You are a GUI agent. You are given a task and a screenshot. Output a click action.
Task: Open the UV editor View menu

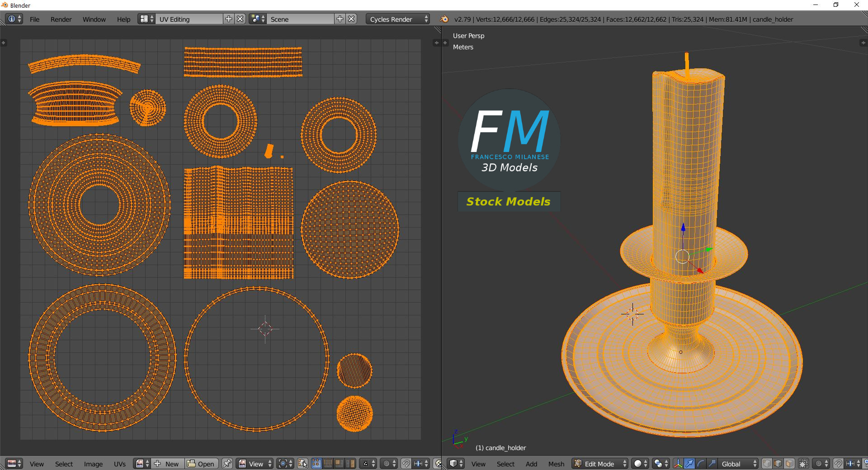click(37, 464)
